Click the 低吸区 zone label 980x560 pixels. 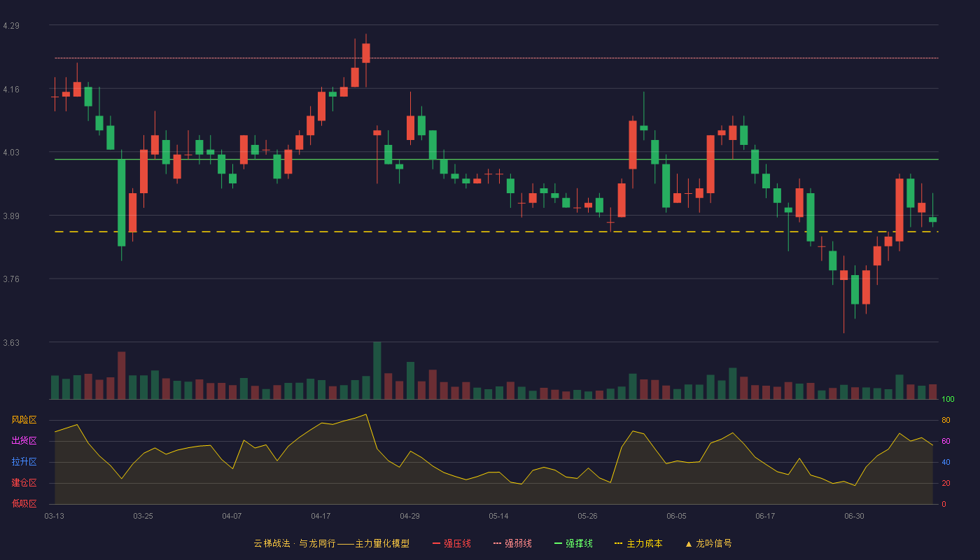coord(24,503)
